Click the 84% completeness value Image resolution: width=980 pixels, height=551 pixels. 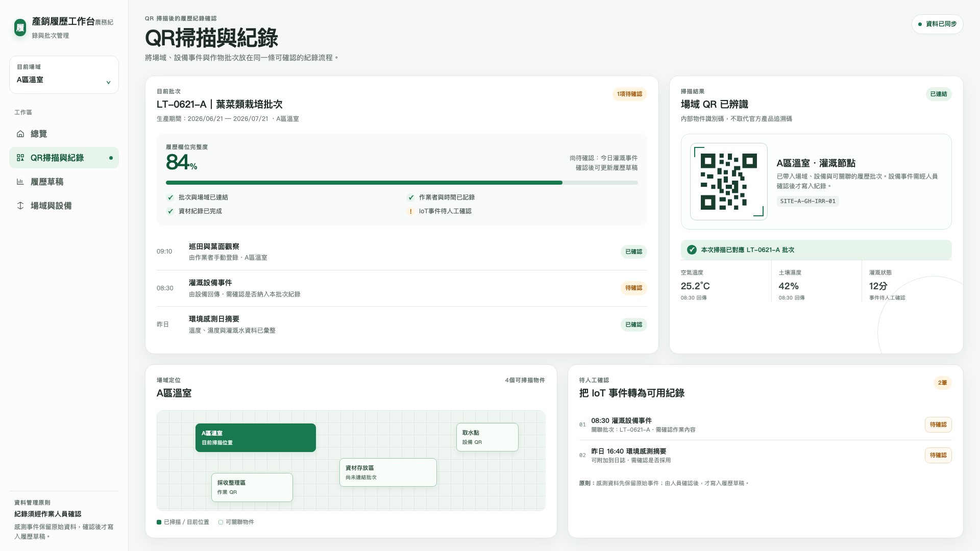pyautogui.click(x=181, y=163)
